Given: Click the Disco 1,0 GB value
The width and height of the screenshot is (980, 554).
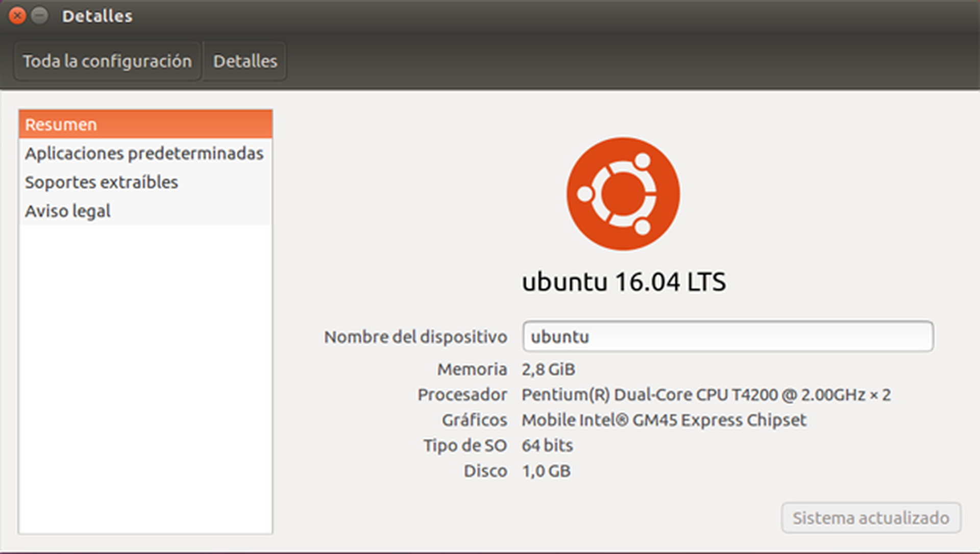Looking at the screenshot, I should (545, 470).
